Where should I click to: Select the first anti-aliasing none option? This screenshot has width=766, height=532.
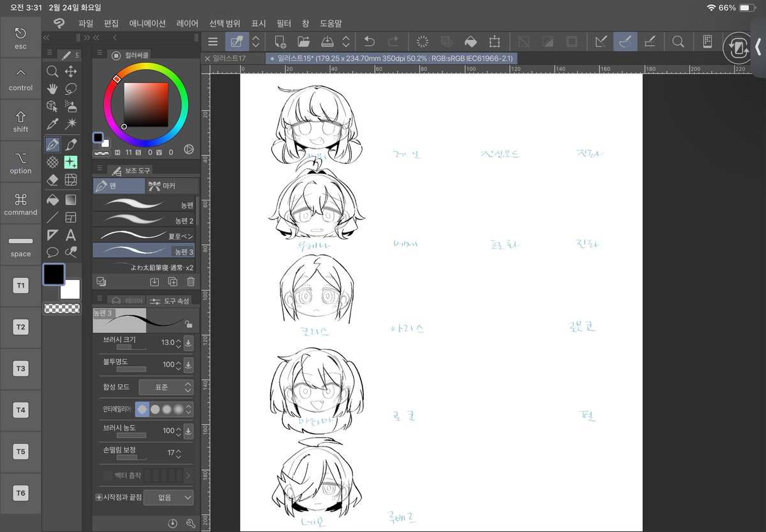142,409
